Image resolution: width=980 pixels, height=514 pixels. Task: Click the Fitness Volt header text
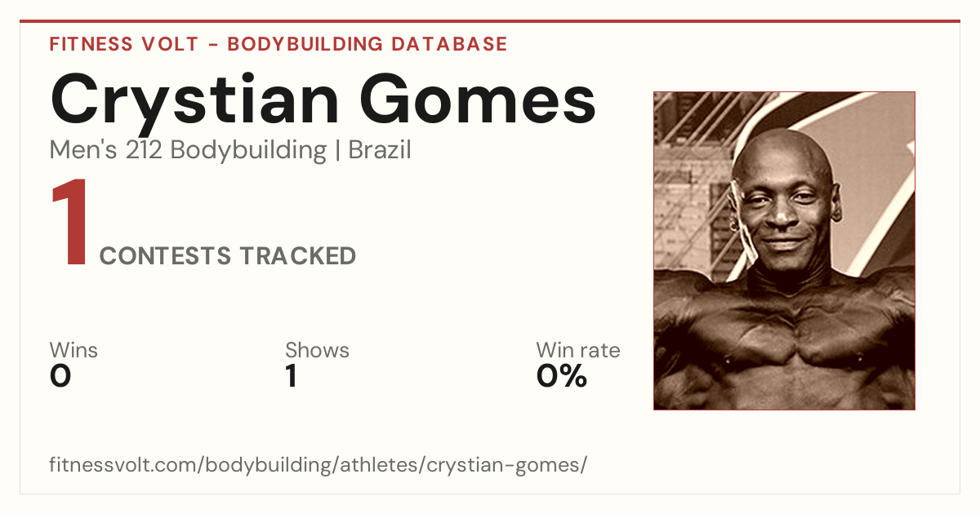(x=123, y=44)
